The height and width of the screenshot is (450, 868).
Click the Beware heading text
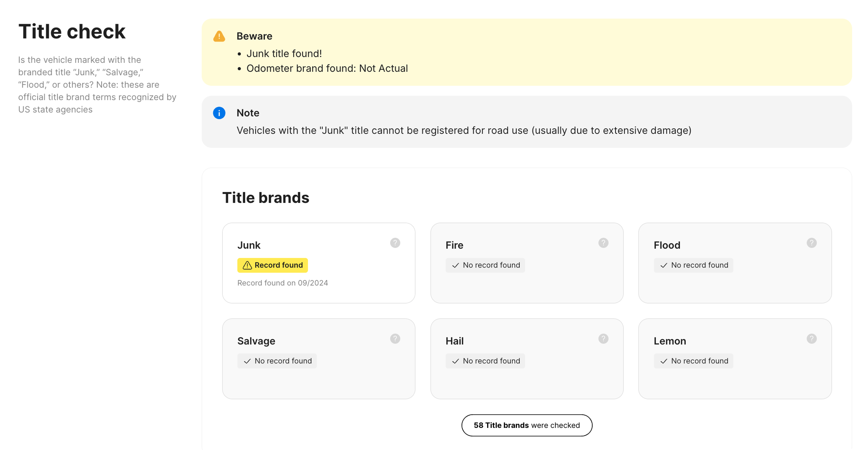[254, 36]
